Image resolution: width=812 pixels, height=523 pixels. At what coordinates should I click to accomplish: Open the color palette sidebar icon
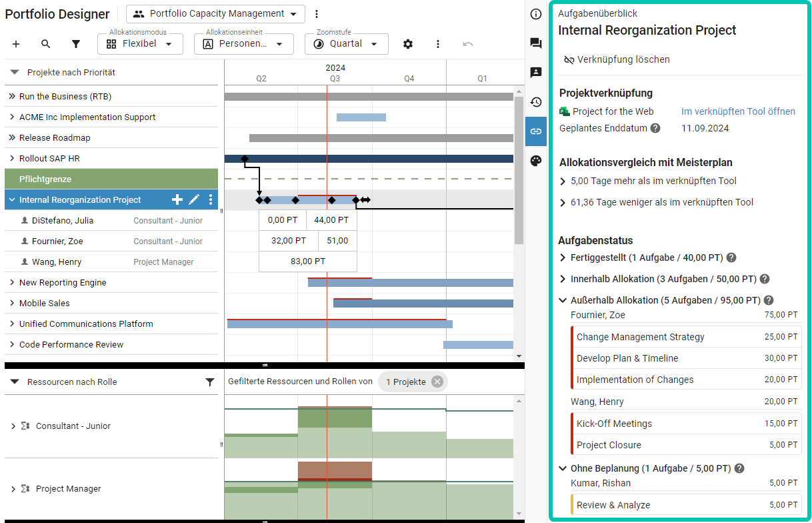click(536, 161)
